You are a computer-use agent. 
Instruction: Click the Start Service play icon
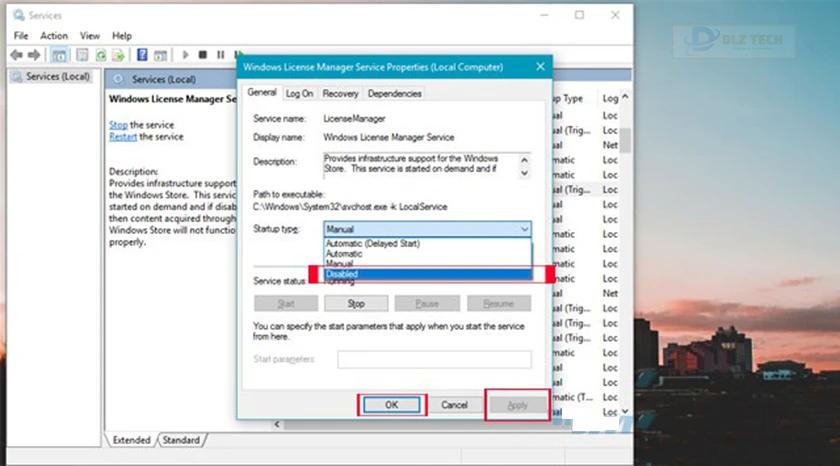point(185,55)
